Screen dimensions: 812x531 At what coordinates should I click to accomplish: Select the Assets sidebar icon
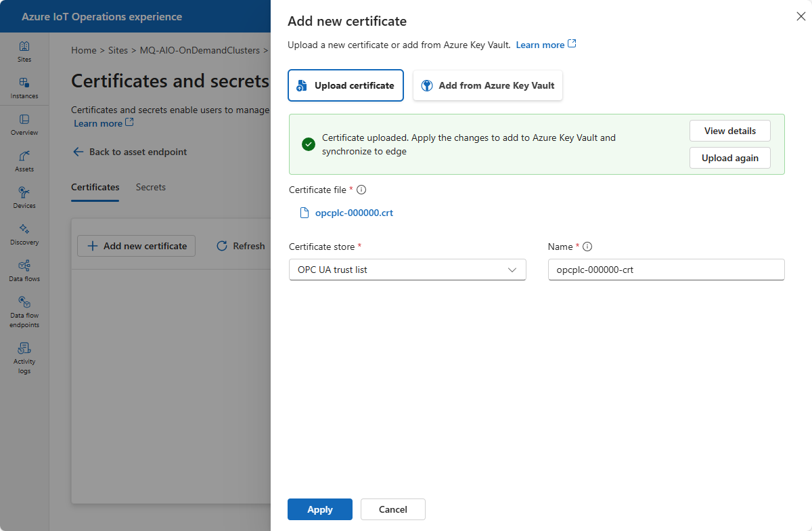click(24, 161)
